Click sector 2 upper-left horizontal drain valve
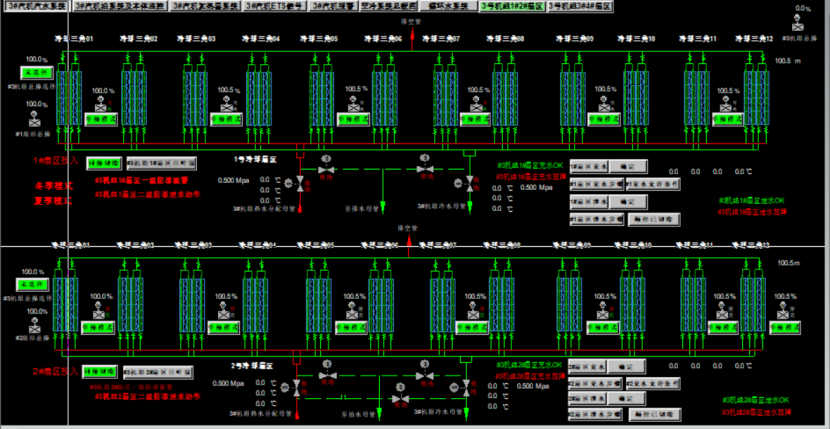Viewport: 830px width, 429px height. pos(326,376)
